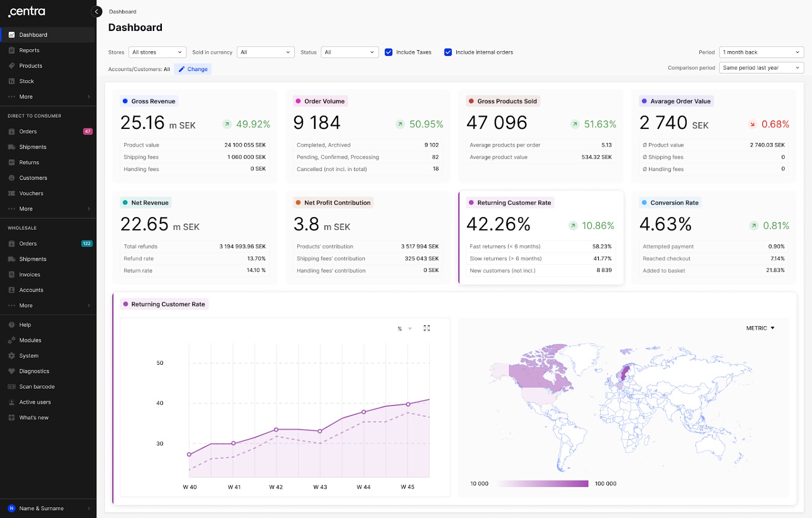Open Dashboard in the sidebar
The image size is (812, 518).
point(48,35)
